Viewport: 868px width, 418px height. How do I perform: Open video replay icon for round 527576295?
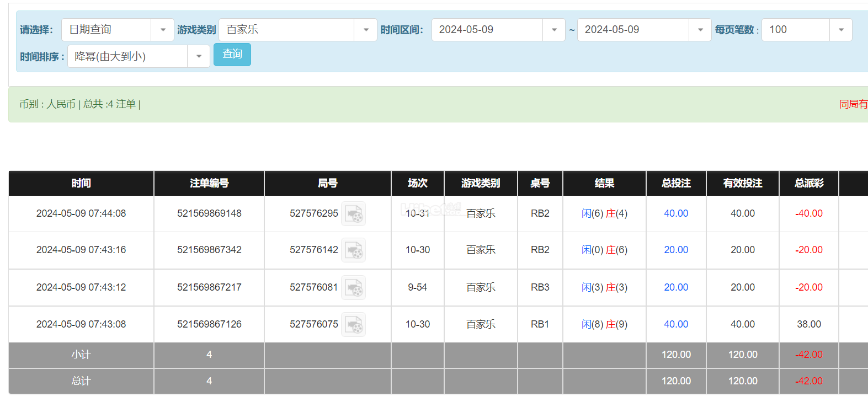coord(353,214)
